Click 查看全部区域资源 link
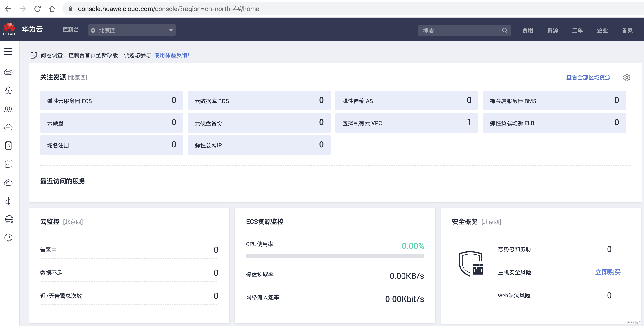The height and width of the screenshot is (326, 644). (x=588, y=78)
